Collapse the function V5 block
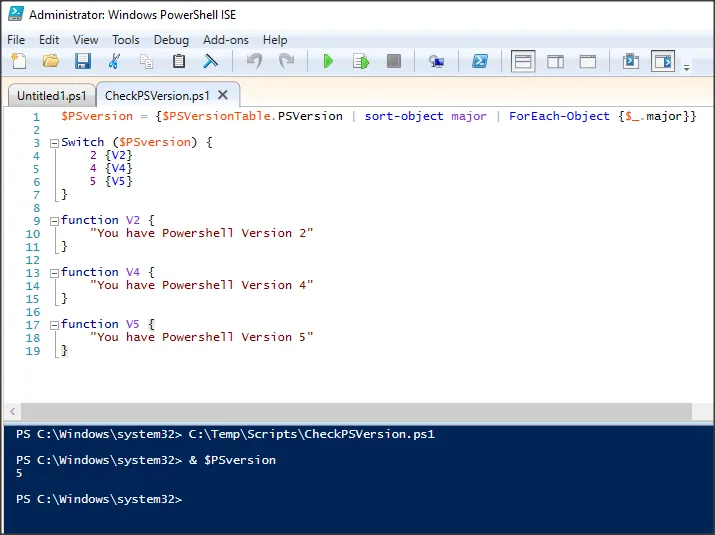 pos(54,325)
